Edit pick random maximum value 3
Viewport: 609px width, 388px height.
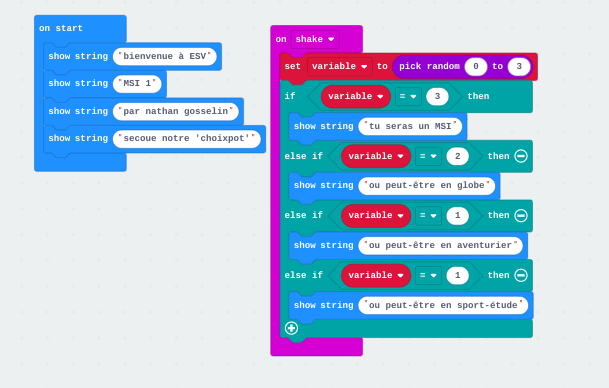(519, 66)
